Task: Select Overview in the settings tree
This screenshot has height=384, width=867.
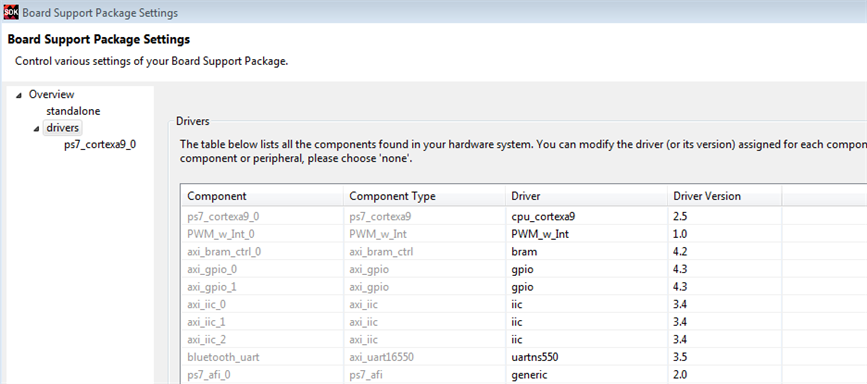Action: (x=51, y=95)
